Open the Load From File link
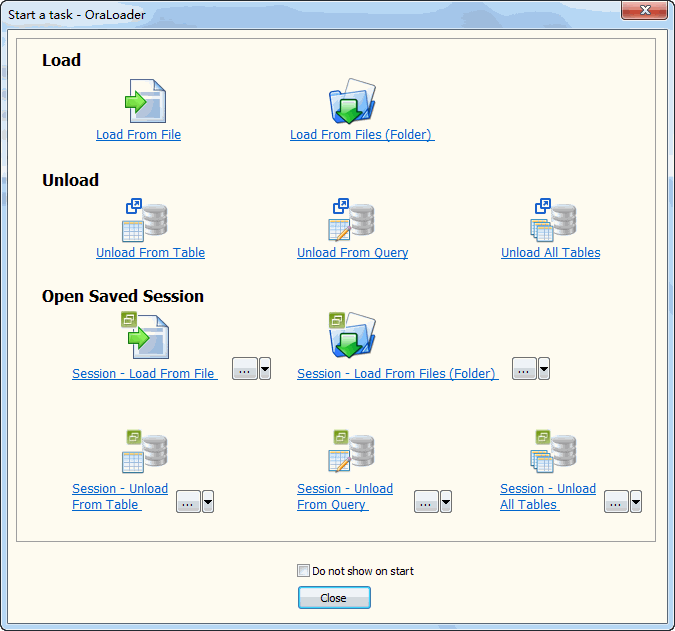Viewport: 675px width, 631px height. [138, 135]
